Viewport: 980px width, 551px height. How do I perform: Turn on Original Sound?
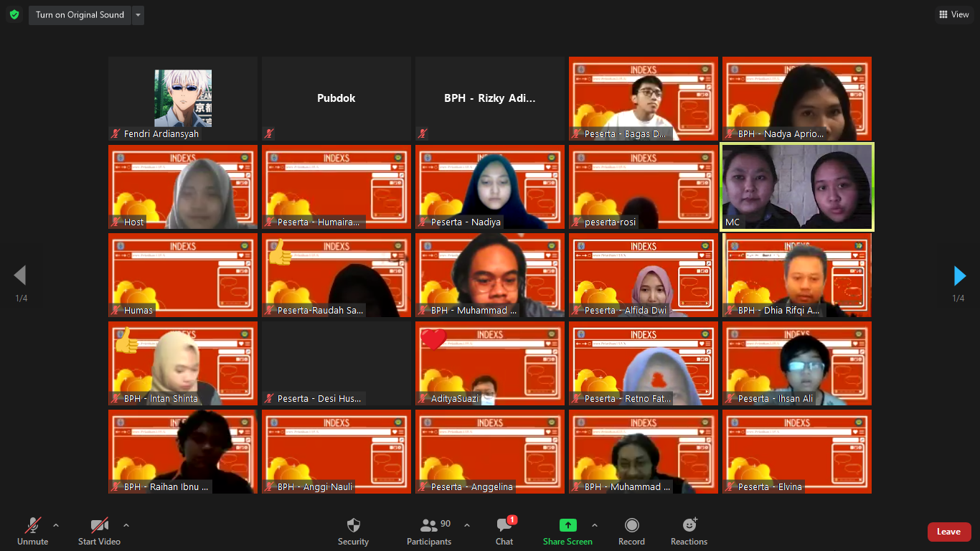tap(80, 15)
